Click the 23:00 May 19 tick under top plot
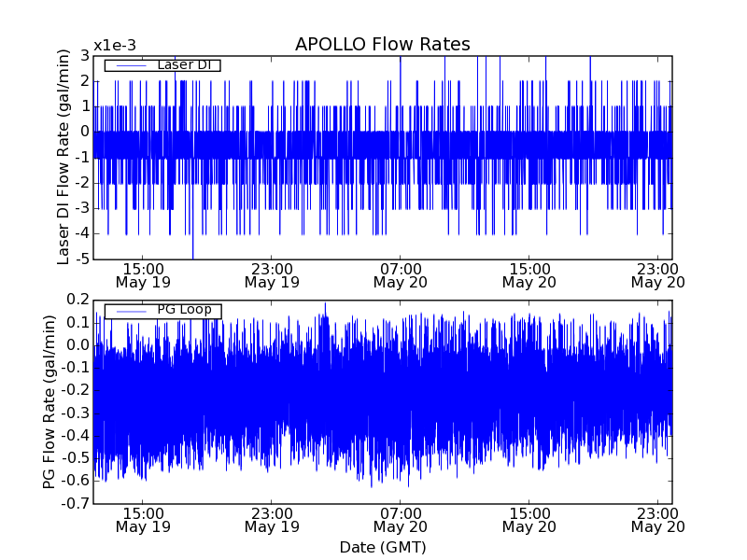 tap(271, 274)
